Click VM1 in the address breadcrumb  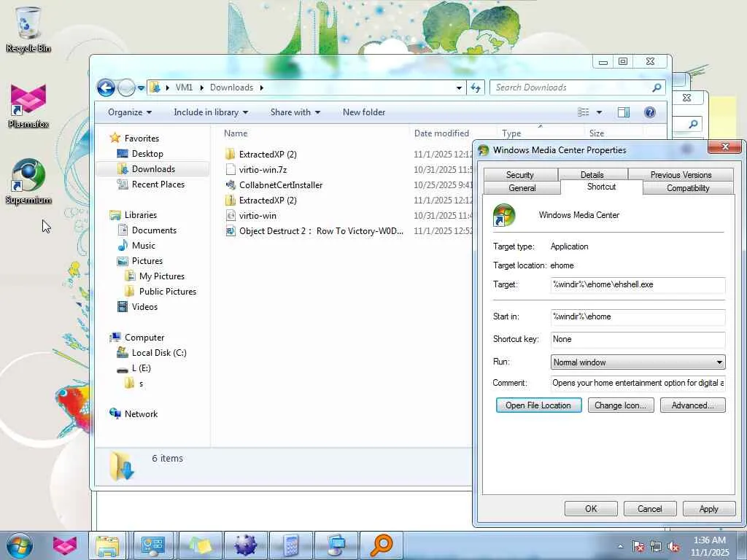point(184,87)
